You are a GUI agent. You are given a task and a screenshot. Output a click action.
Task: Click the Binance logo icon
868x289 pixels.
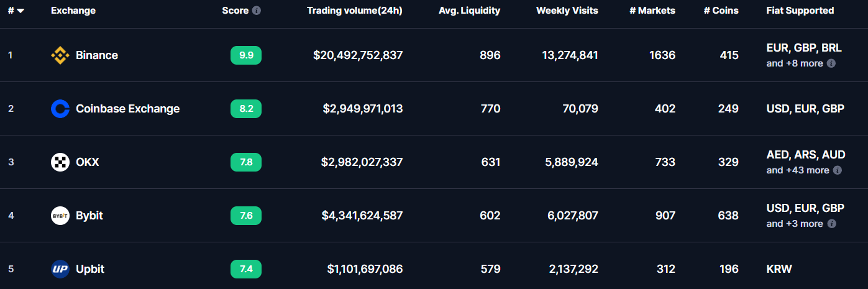click(60, 55)
